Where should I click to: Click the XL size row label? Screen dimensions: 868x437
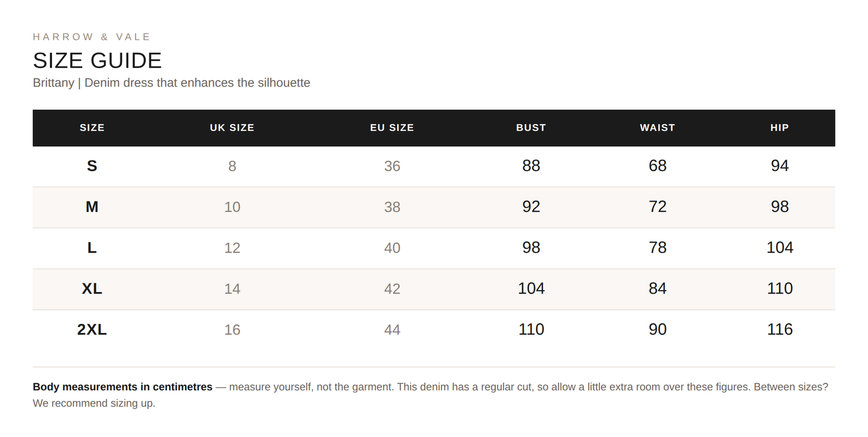coord(92,288)
